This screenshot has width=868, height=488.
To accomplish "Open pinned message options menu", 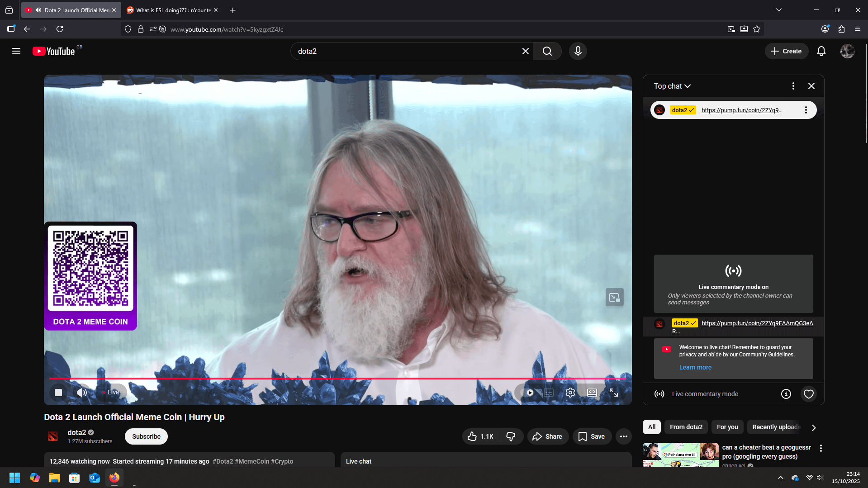I will 806,110.
